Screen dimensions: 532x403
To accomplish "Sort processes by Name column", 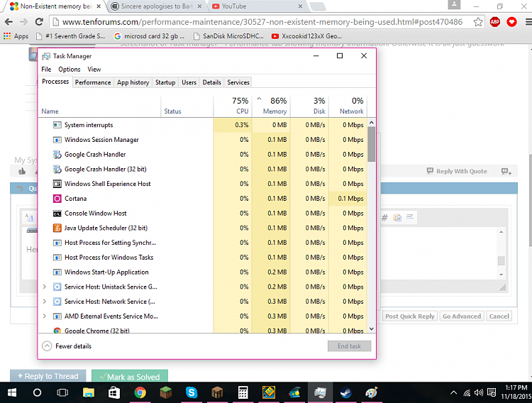I will (x=99, y=106).
